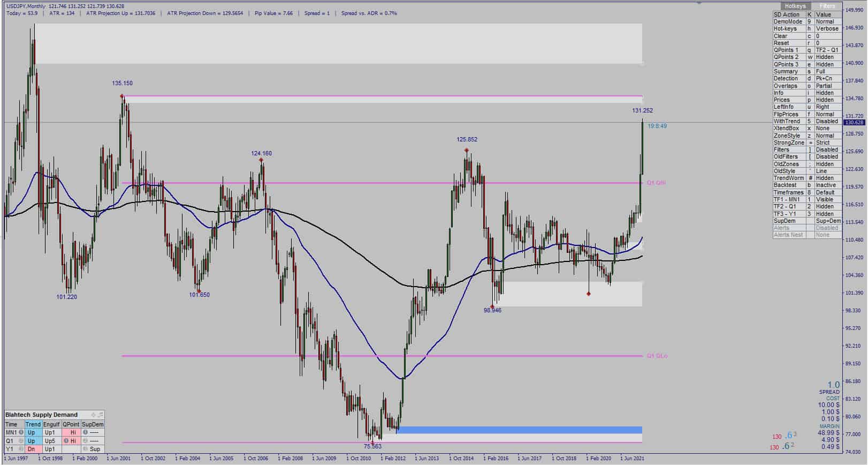The image size is (868, 465).
Task: Change the Detection value Pk+Cn
Action: (x=827, y=78)
